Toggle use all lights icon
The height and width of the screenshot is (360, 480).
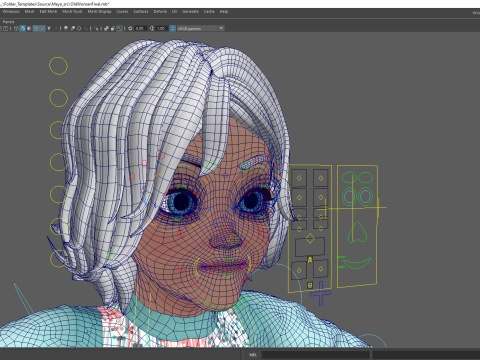[49, 28]
